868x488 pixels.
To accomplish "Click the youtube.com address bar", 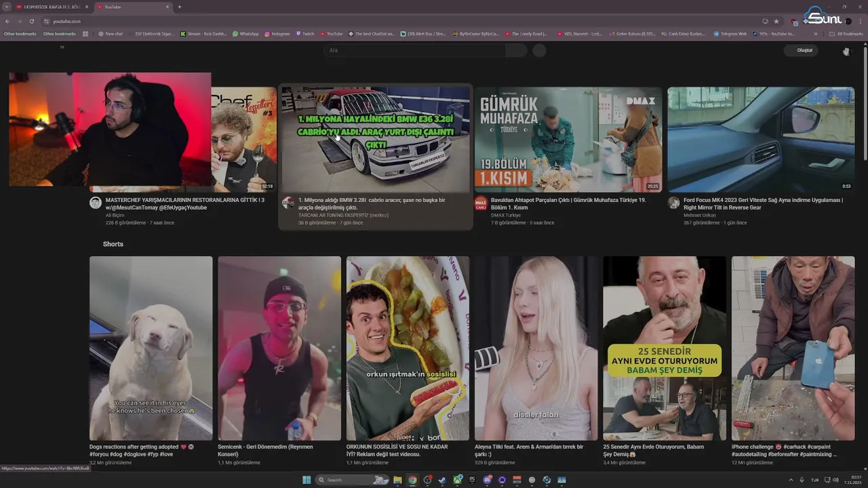I will (x=407, y=21).
